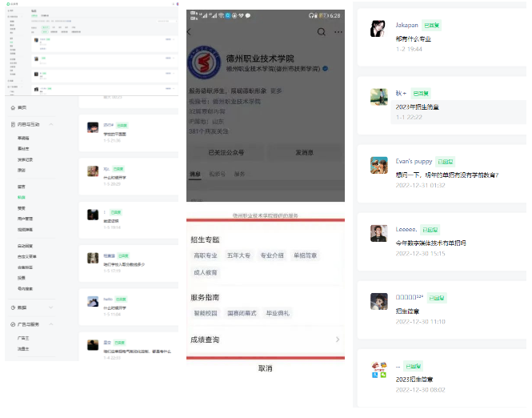Click the back arrow in the phone header

(189, 32)
